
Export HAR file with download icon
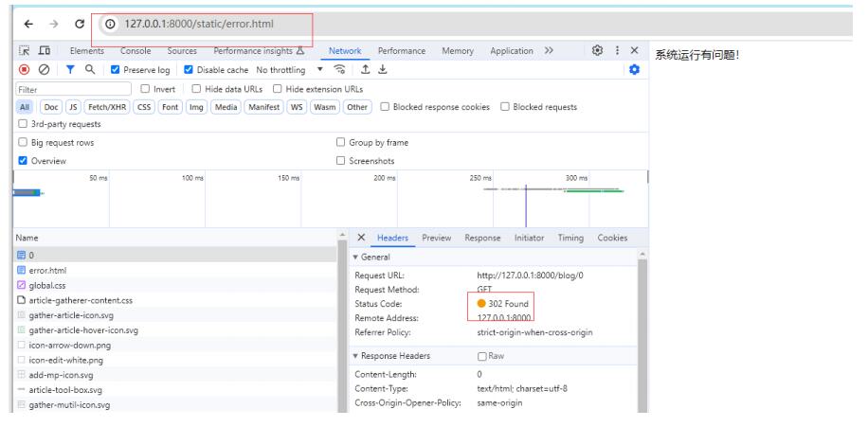pyautogui.click(x=383, y=70)
